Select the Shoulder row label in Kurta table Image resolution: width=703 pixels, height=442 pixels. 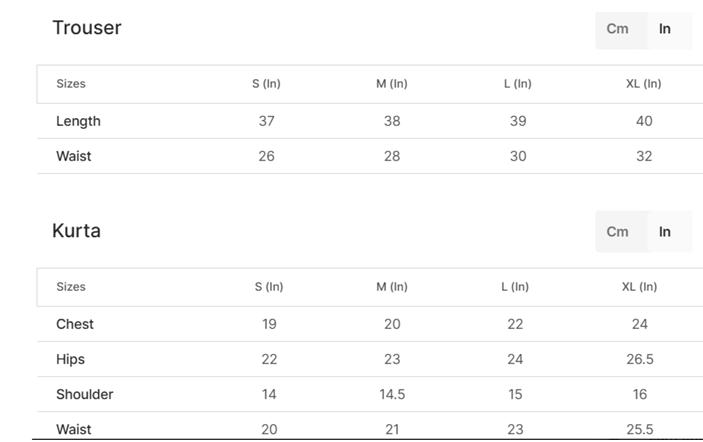85,394
